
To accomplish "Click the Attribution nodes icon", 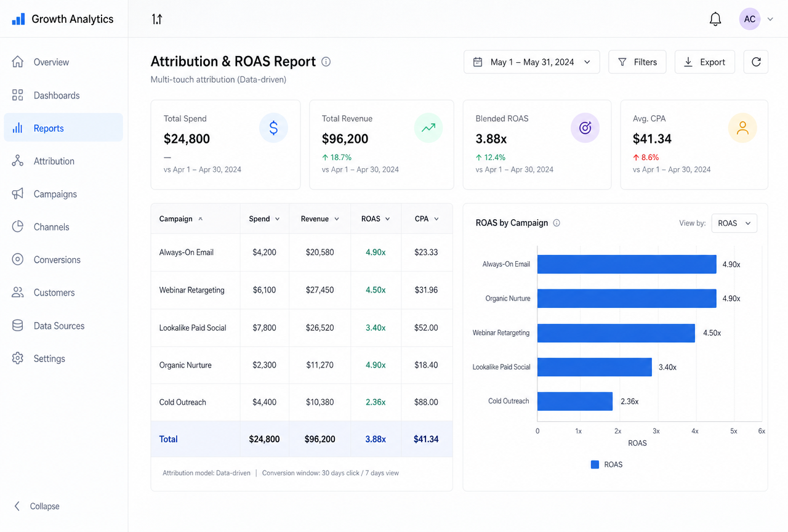I will pos(18,161).
